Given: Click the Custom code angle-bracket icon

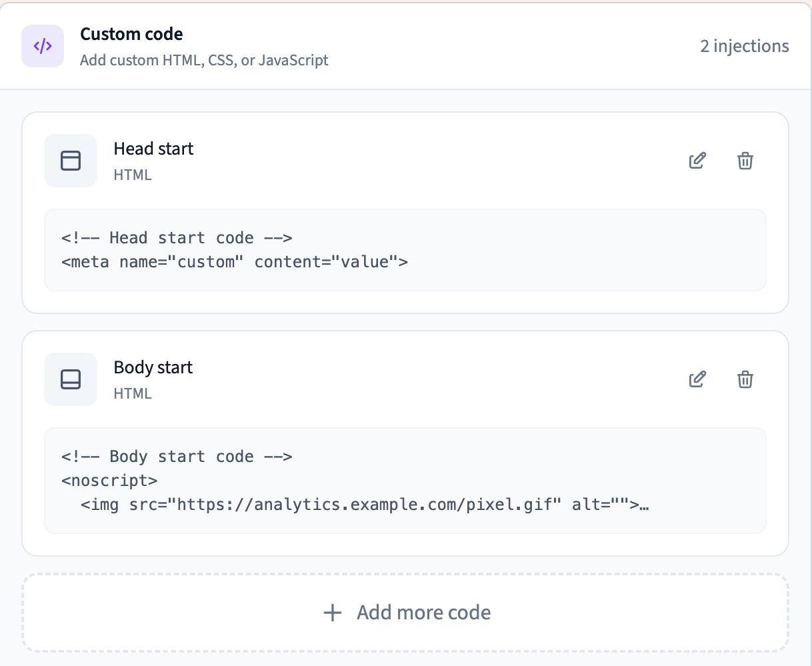Looking at the screenshot, I should point(42,46).
